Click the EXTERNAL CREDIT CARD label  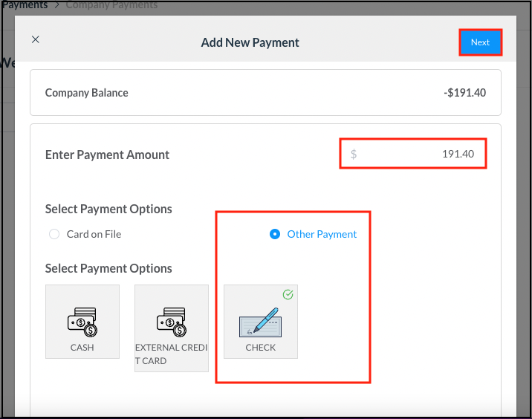171,354
